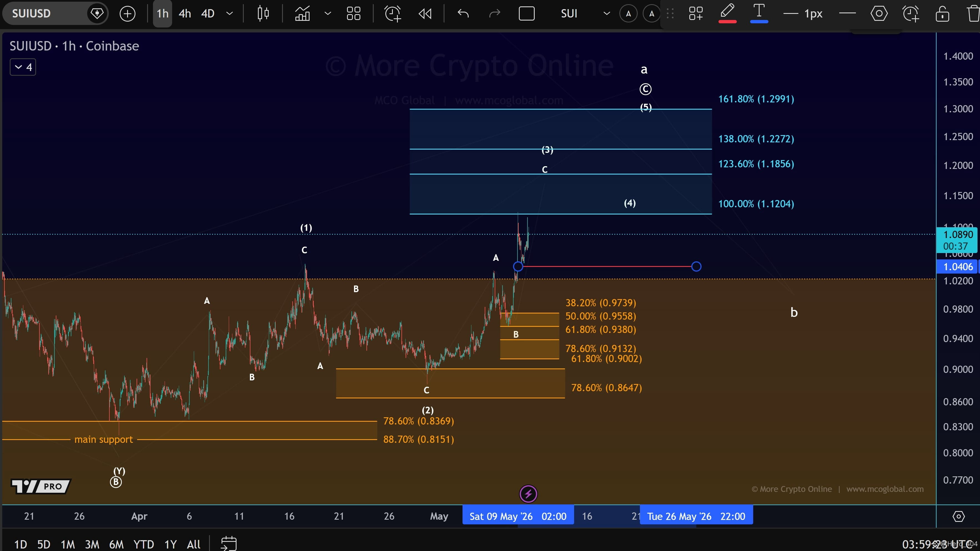This screenshot has width=980, height=551.
Task: Create an alert from the top toolbar
Action: pyautogui.click(x=393, y=14)
